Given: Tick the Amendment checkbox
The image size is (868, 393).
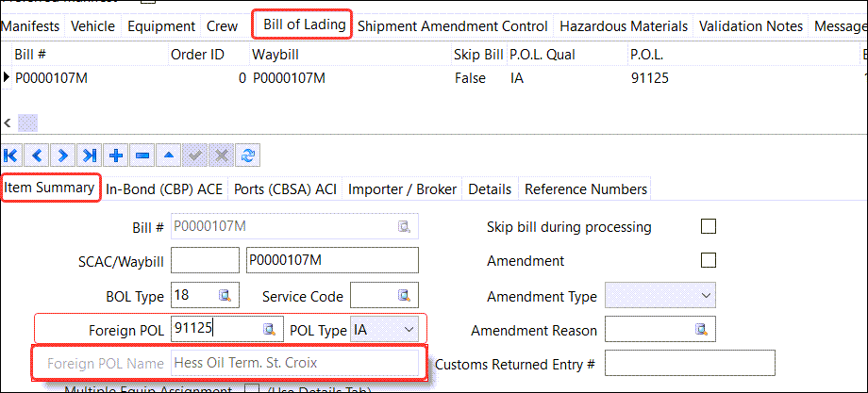Looking at the screenshot, I should point(709,260).
